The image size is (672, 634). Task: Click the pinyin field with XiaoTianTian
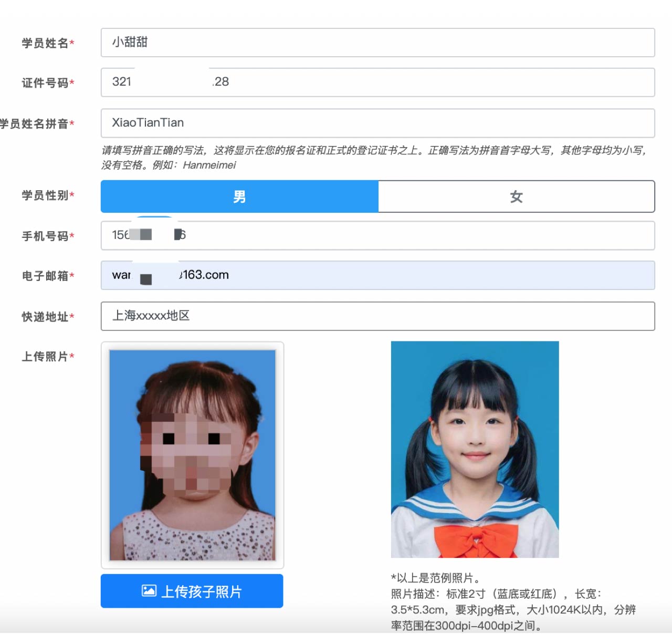click(377, 123)
